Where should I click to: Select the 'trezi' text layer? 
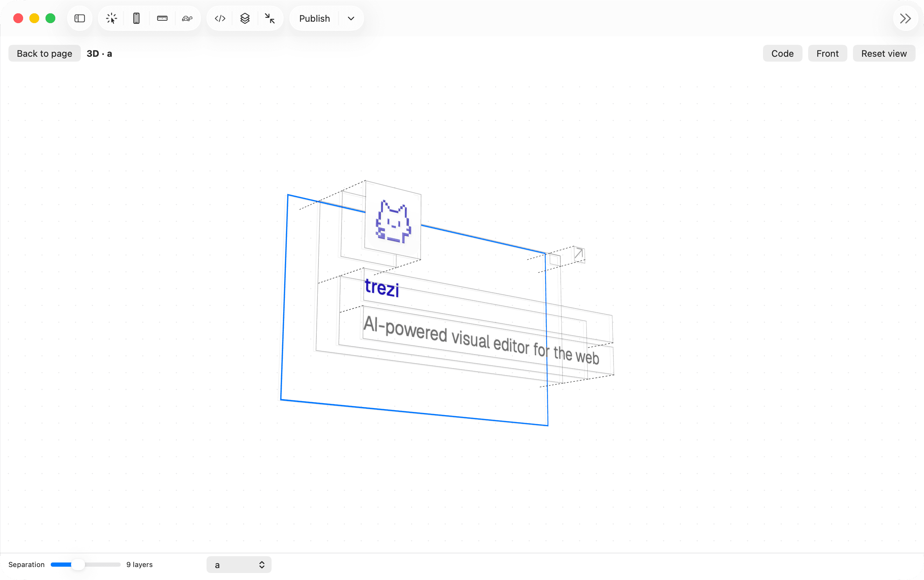pyautogui.click(x=382, y=288)
